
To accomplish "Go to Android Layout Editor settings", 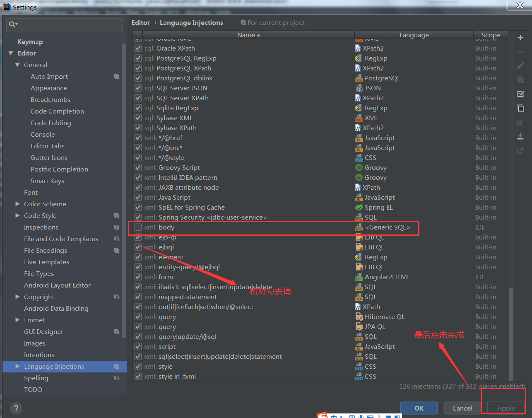I will pos(57,285).
